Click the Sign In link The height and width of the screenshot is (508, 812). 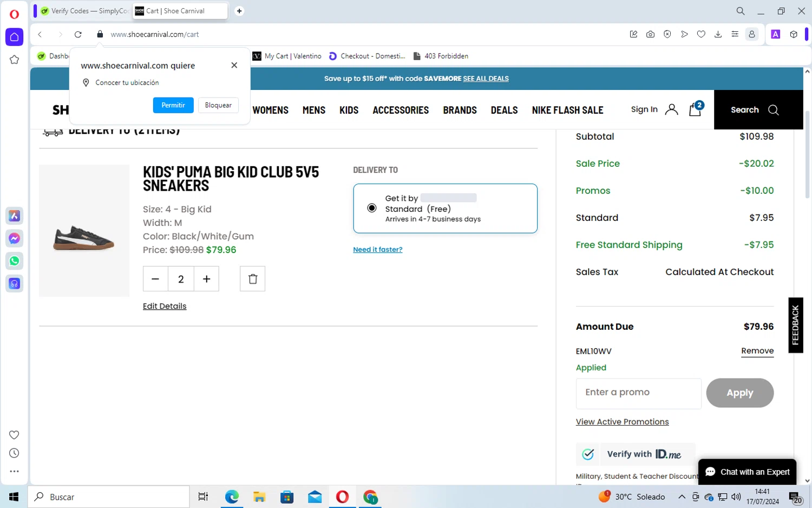(x=644, y=109)
